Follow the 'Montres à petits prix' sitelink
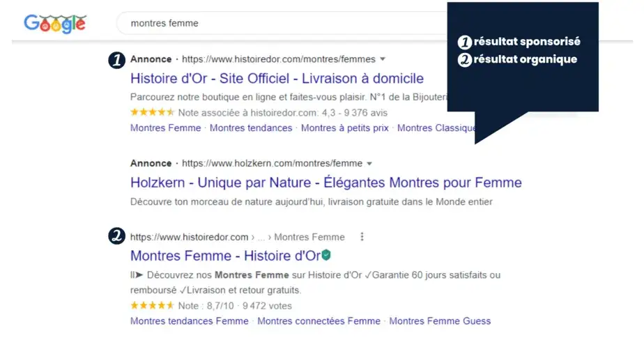Screen dimensions: 644x363 point(344,128)
